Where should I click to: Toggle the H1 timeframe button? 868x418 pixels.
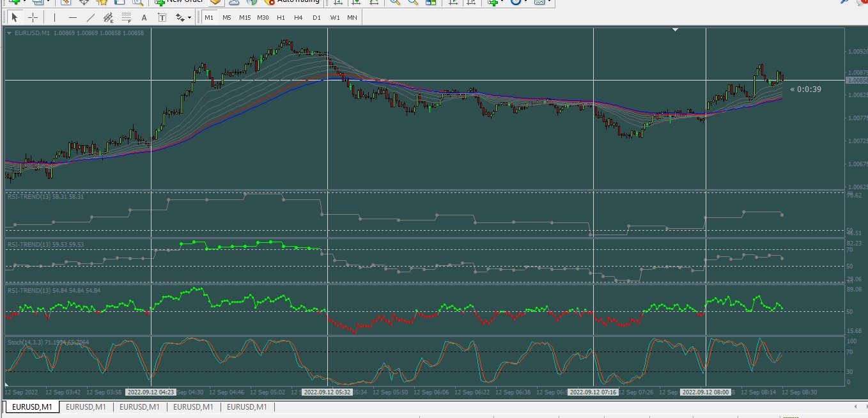tap(281, 17)
